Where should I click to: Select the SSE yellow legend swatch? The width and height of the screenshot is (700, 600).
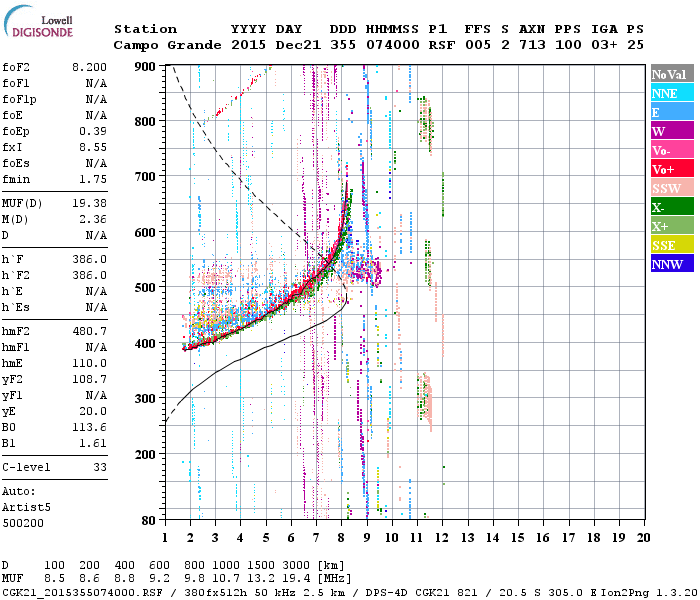click(x=672, y=245)
